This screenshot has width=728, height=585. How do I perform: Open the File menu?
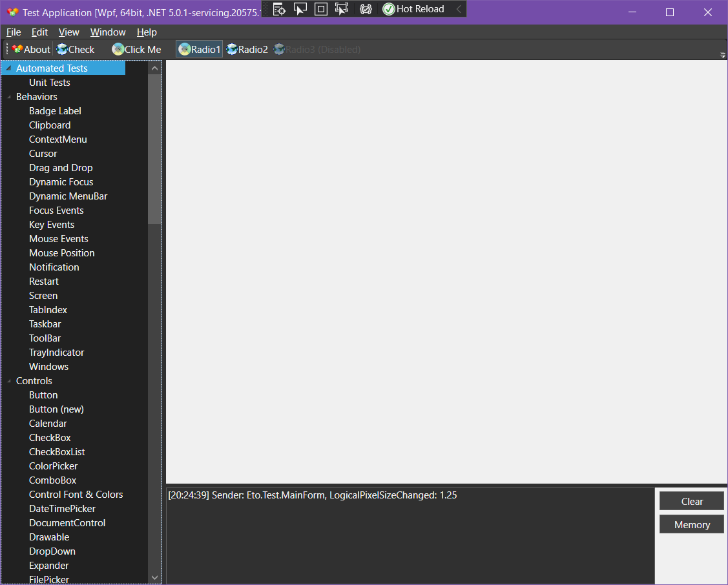[x=13, y=32]
